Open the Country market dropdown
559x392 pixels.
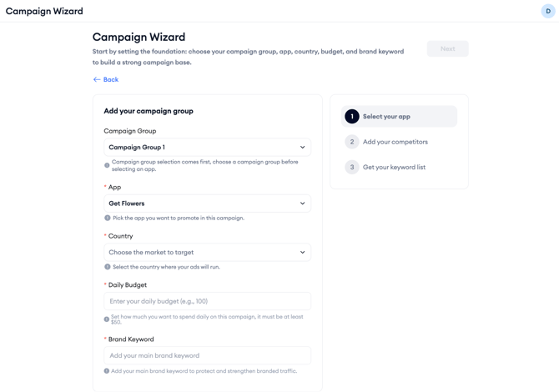click(x=207, y=252)
